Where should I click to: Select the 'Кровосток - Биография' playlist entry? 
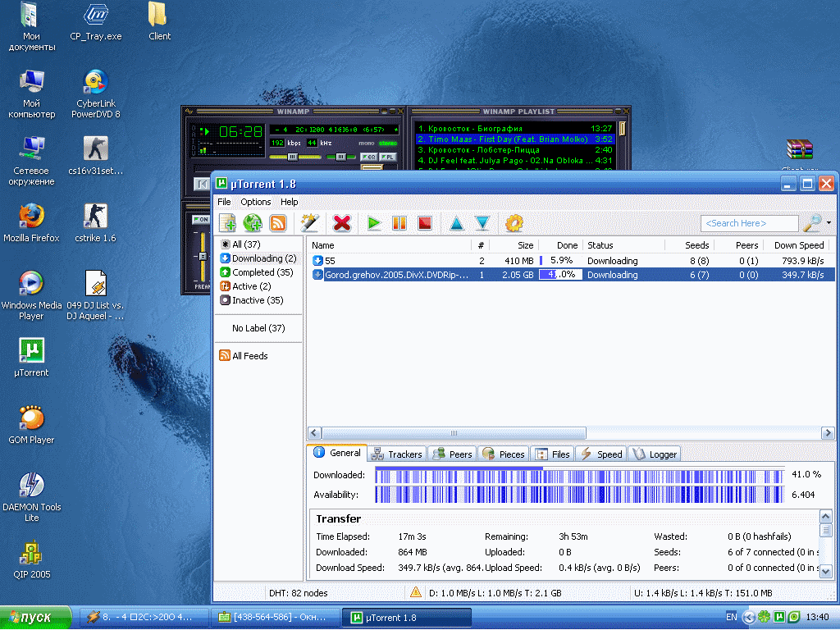click(x=514, y=129)
